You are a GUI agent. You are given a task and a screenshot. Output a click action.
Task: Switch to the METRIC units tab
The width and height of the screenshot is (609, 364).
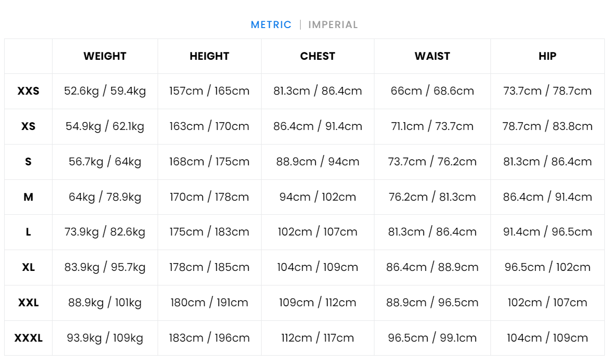coord(271,24)
